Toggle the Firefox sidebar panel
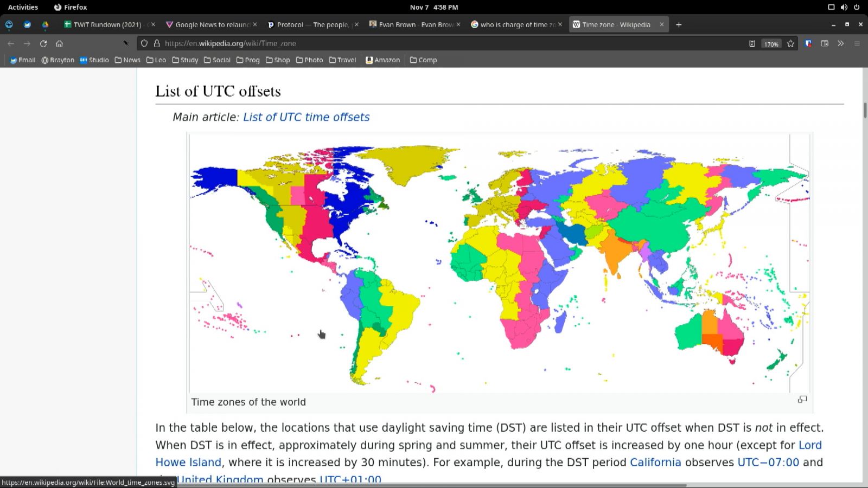The image size is (868, 488). pyautogui.click(x=825, y=43)
